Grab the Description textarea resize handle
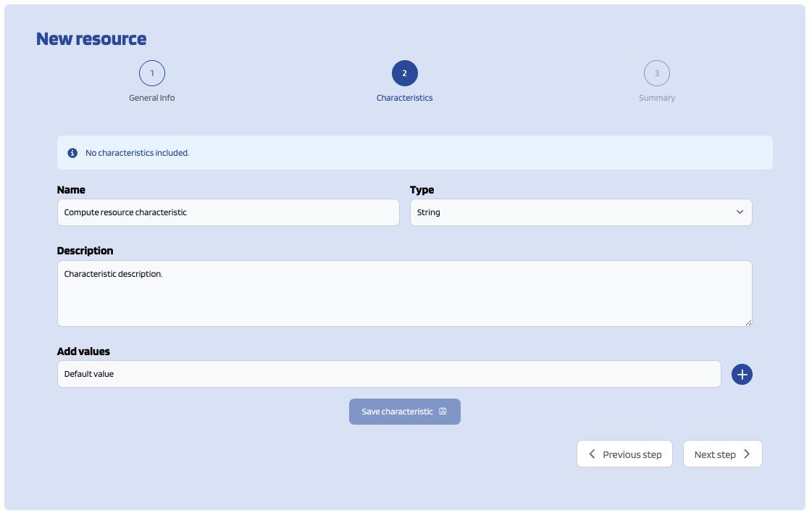 click(748, 322)
